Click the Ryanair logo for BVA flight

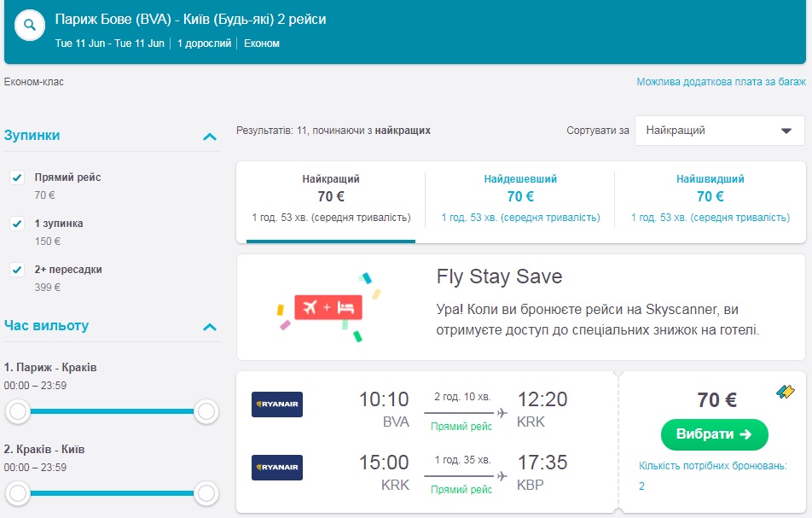(x=277, y=405)
